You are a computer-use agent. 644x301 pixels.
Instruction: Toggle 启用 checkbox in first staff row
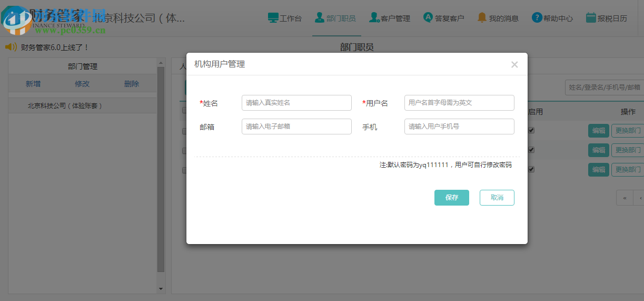point(531,130)
